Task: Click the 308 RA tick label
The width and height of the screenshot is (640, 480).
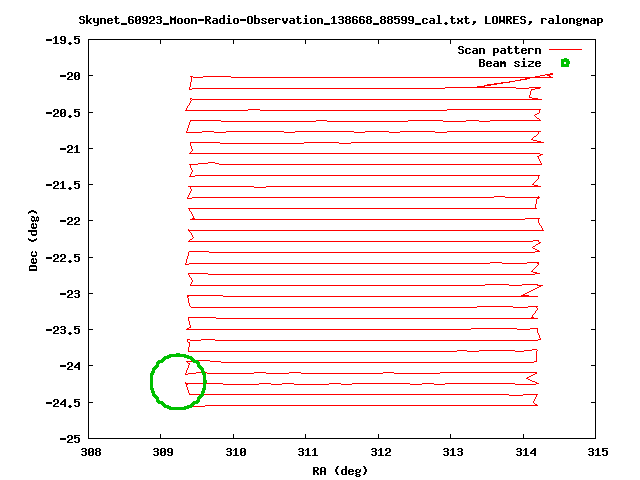Action: (x=91, y=452)
